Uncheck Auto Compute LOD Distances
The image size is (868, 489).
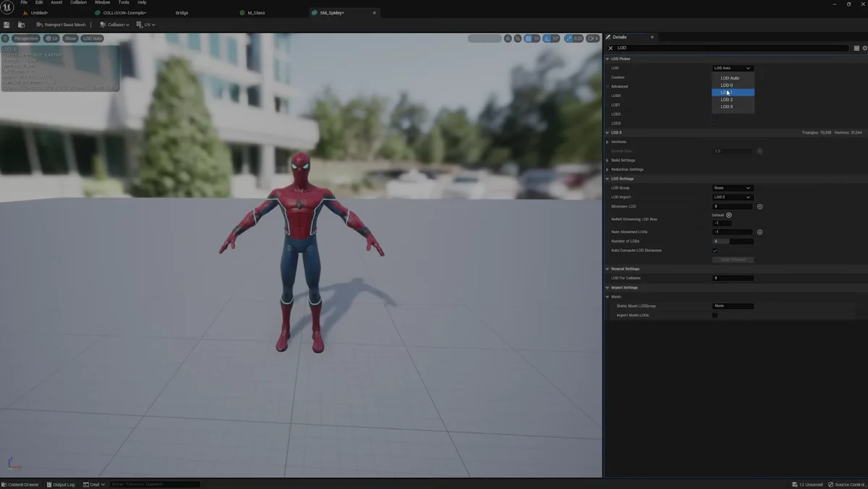[x=715, y=250]
